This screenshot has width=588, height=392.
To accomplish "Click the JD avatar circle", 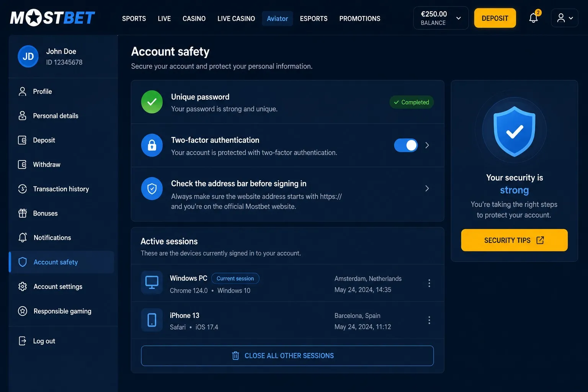I will click(28, 56).
